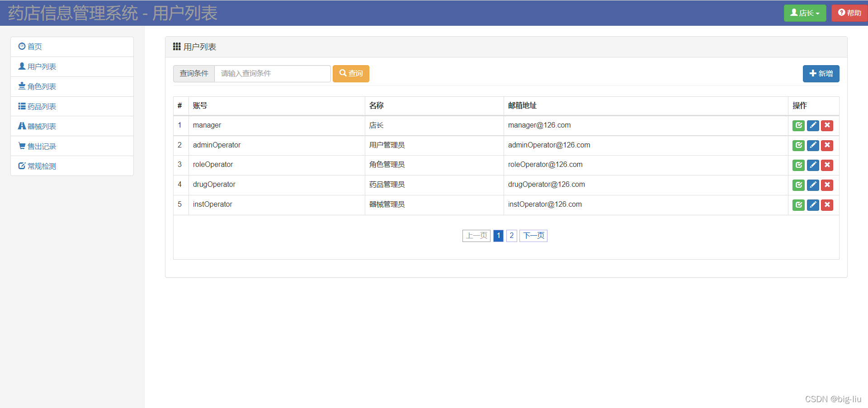Open 首页 in the sidebar
The image size is (868, 408).
pos(72,47)
